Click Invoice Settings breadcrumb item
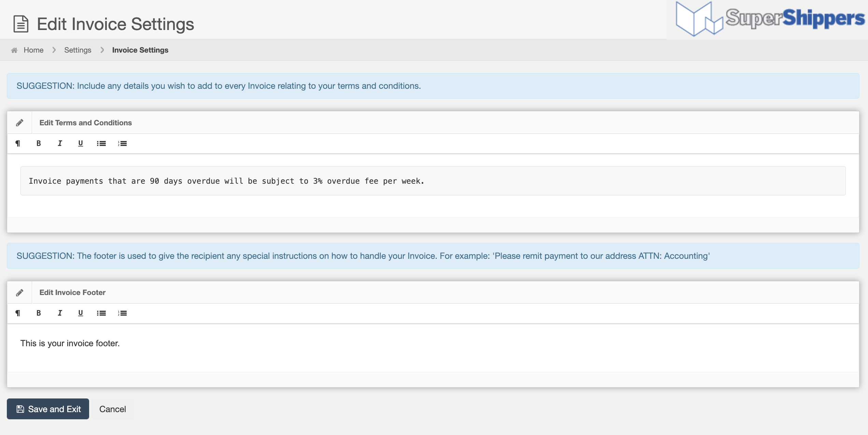868x435 pixels. 140,50
